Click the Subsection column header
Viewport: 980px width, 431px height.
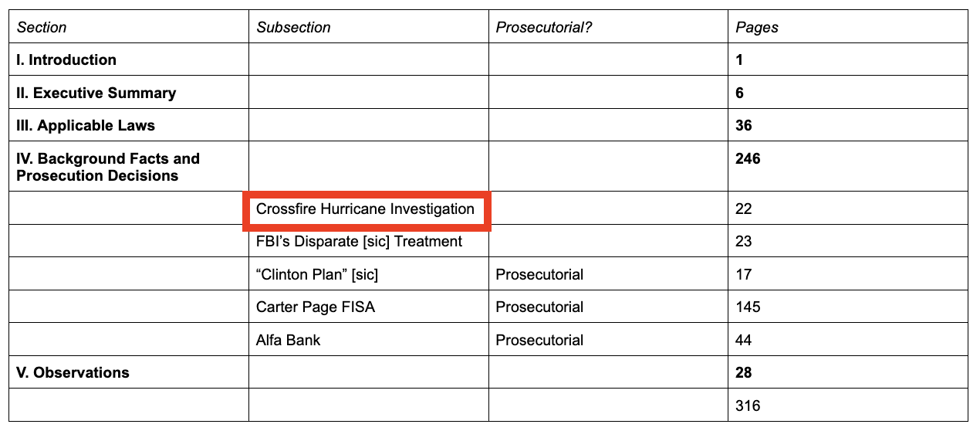pos(369,27)
